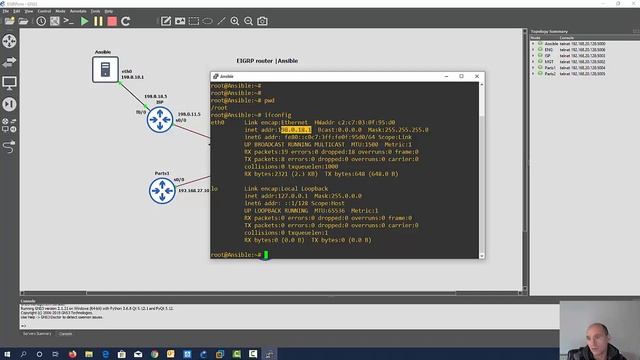Switch to Console tab at bottom
The height and width of the screenshot is (360, 640).
(65, 334)
